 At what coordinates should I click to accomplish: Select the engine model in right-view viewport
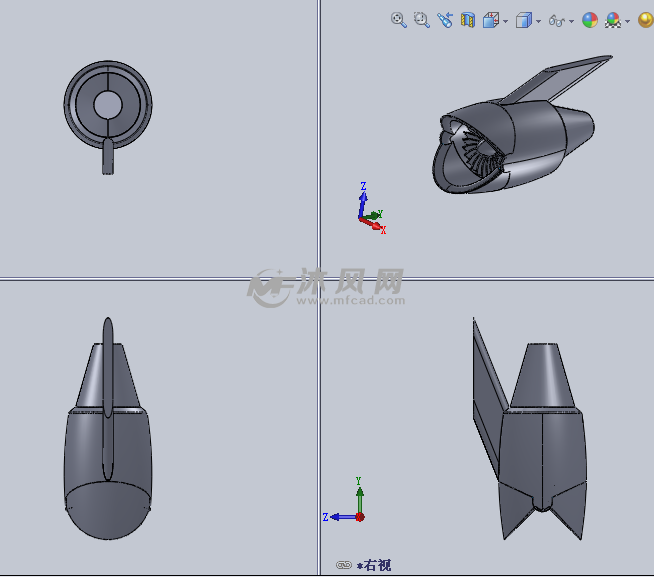coord(530,429)
